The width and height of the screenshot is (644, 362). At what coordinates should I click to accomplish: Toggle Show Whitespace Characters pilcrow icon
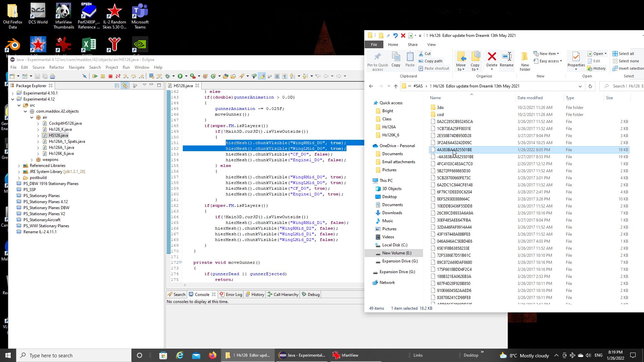[284, 76]
